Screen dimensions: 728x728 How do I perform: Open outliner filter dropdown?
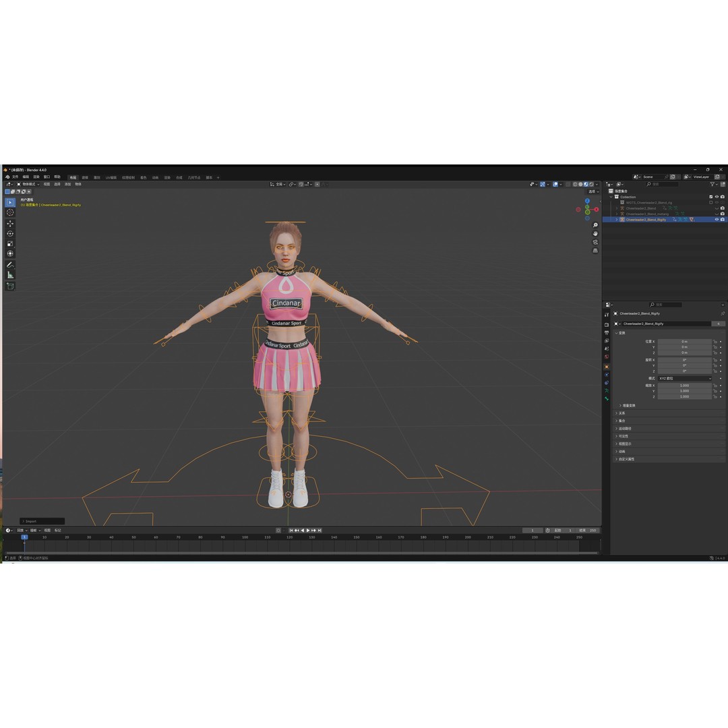click(714, 184)
